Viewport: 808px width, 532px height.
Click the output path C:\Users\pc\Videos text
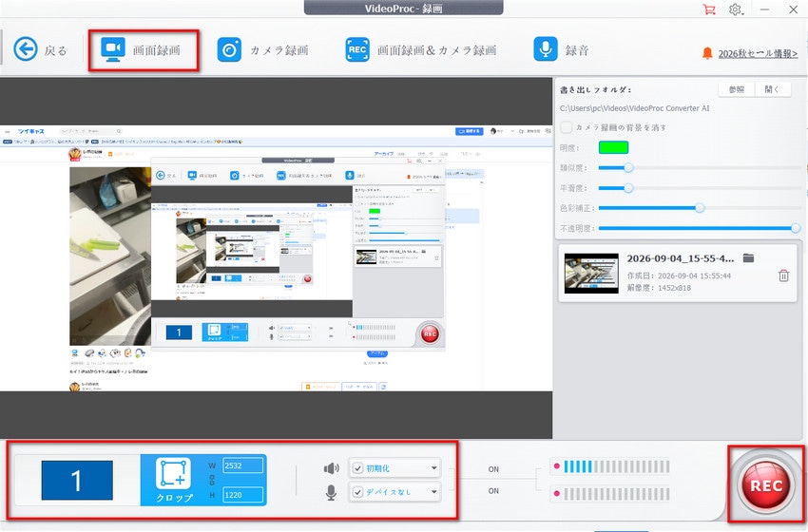click(x=634, y=108)
